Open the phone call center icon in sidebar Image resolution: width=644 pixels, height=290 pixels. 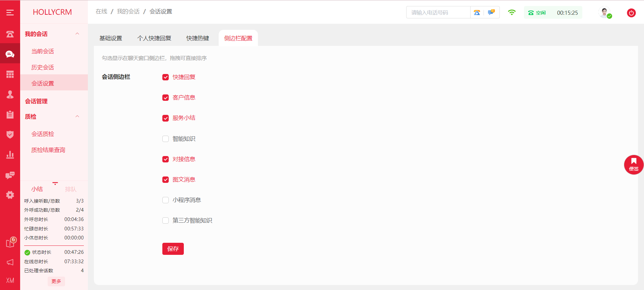[x=10, y=34]
